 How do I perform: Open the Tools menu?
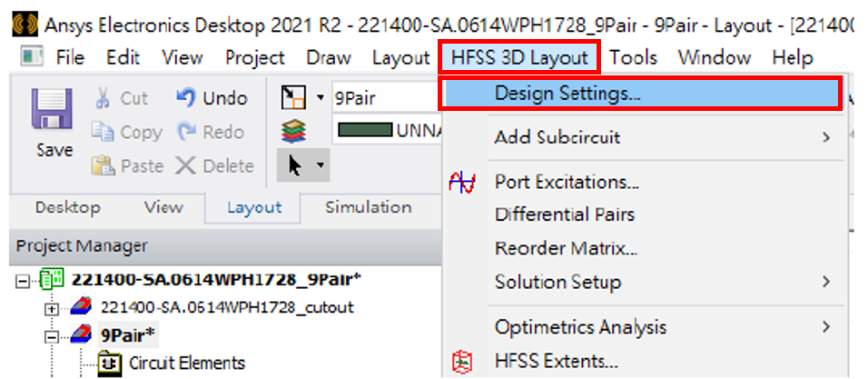pyautogui.click(x=633, y=57)
